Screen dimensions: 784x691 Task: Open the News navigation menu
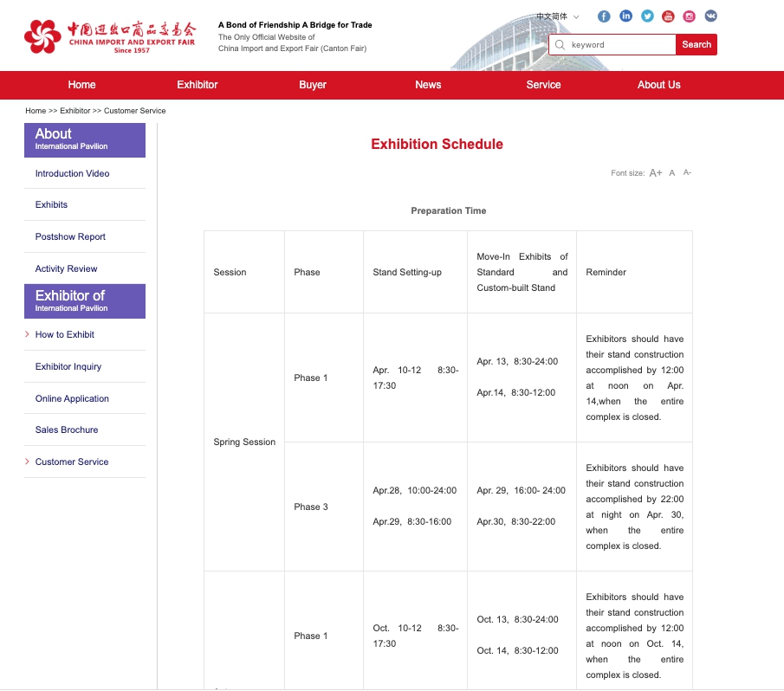click(x=428, y=85)
